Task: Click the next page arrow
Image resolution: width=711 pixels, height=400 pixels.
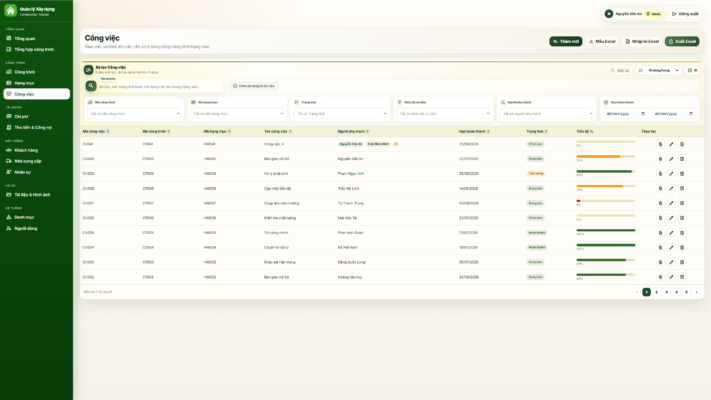Action: pos(696,292)
